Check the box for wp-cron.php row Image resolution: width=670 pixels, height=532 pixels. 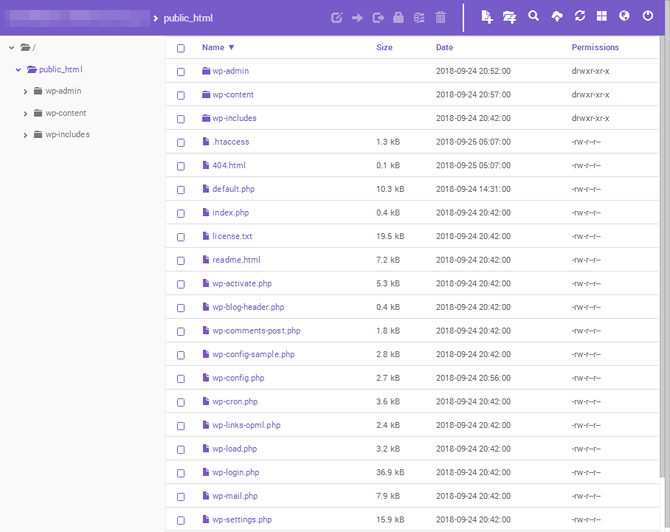point(181,403)
